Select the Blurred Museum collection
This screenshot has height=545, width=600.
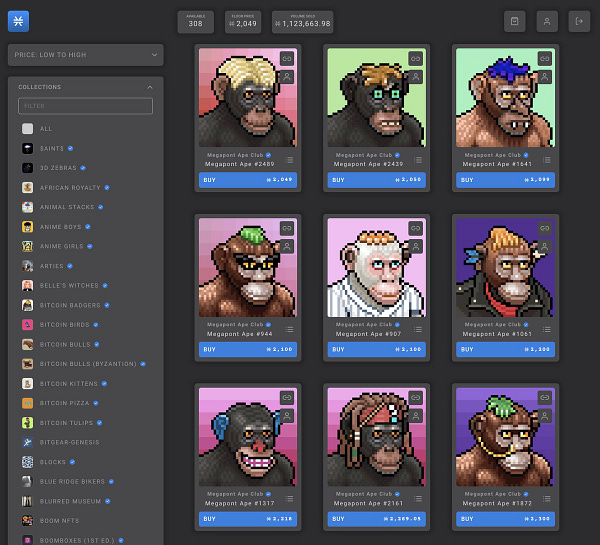coord(66,501)
